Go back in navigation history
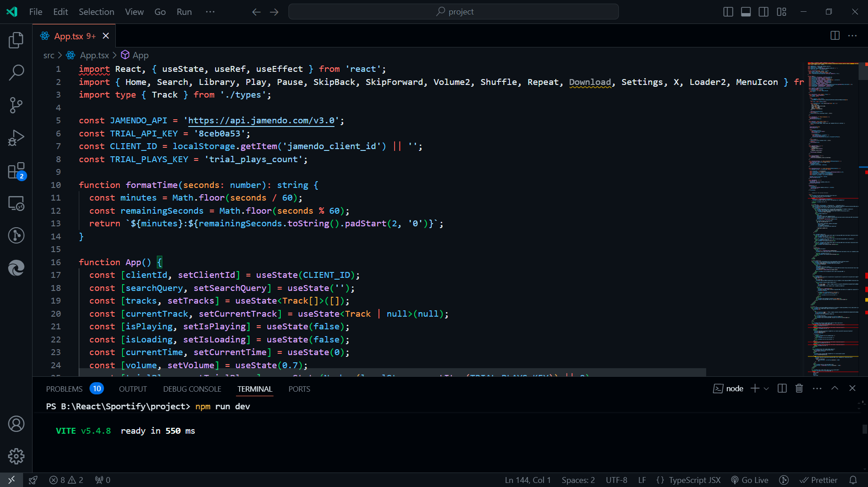868x487 pixels. pyautogui.click(x=256, y=12)
